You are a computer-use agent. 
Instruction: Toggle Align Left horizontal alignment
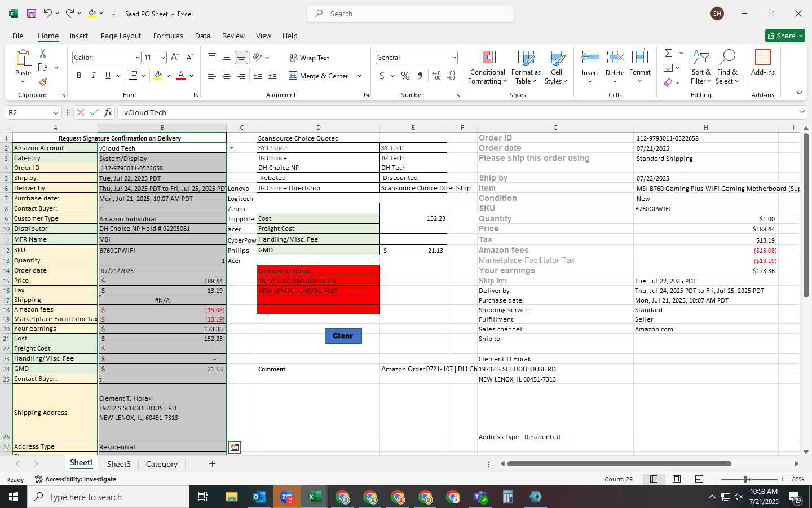tap(212, 76)
